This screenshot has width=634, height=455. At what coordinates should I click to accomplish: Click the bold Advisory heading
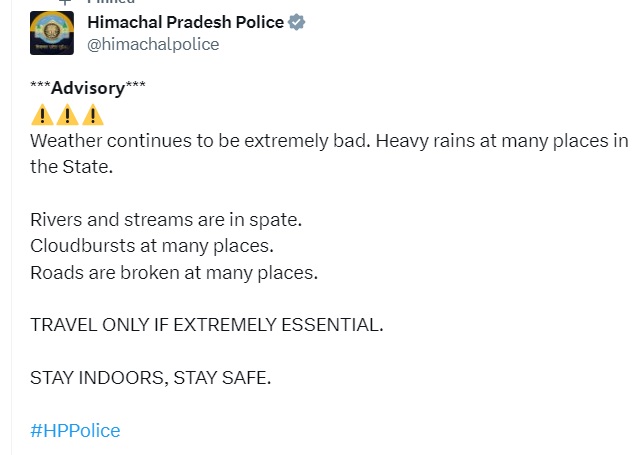click(x=88, y=88)
